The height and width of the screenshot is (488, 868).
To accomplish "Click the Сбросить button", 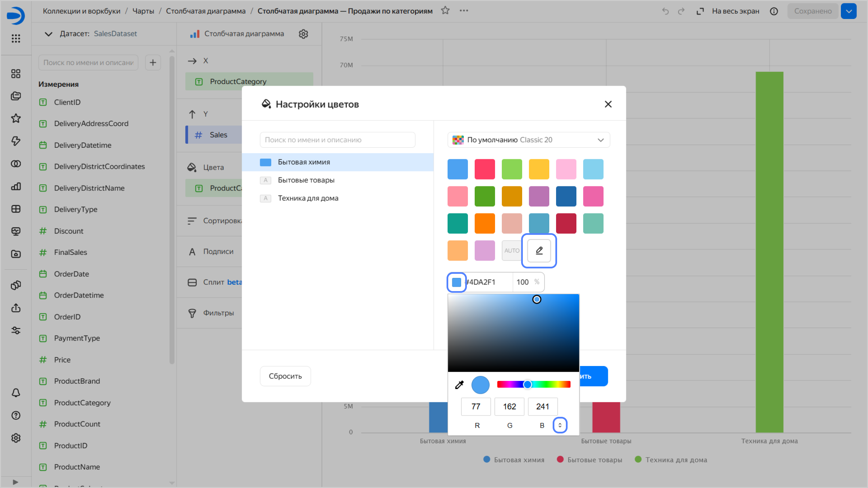I will (285, 376).
